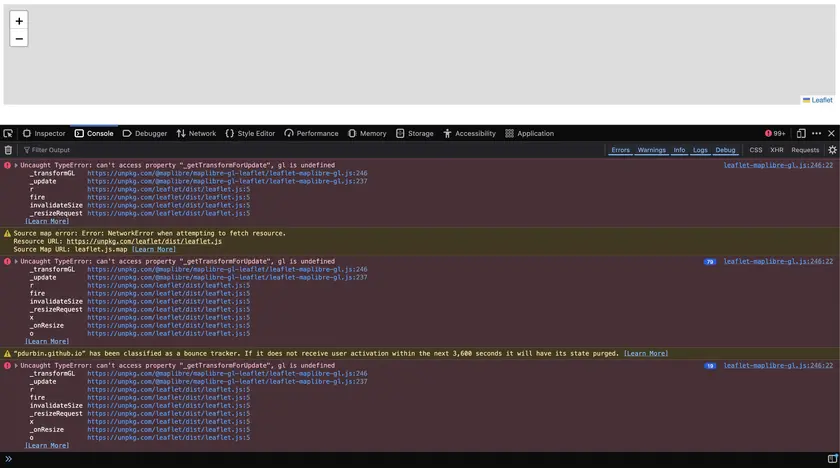This screenshot has height=468, width=840.
Task: Click bounce tracker warning triangle icon
Action: coord(7,353)
